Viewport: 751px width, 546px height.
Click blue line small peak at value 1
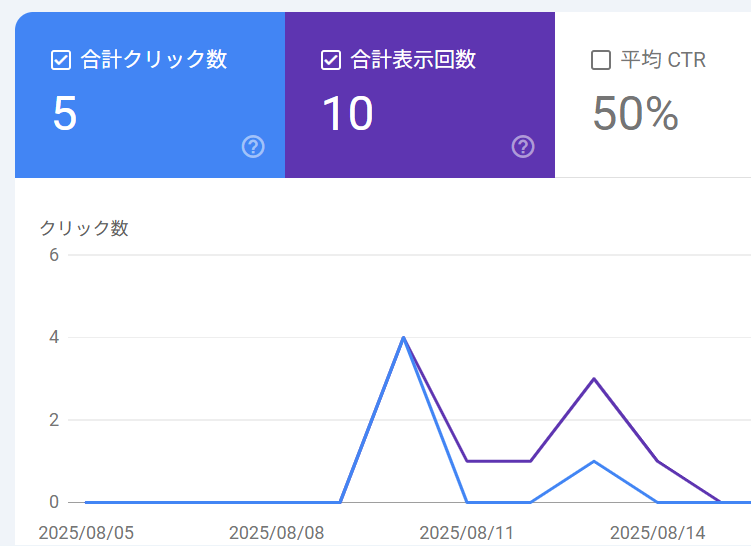(x=594, y=461)
